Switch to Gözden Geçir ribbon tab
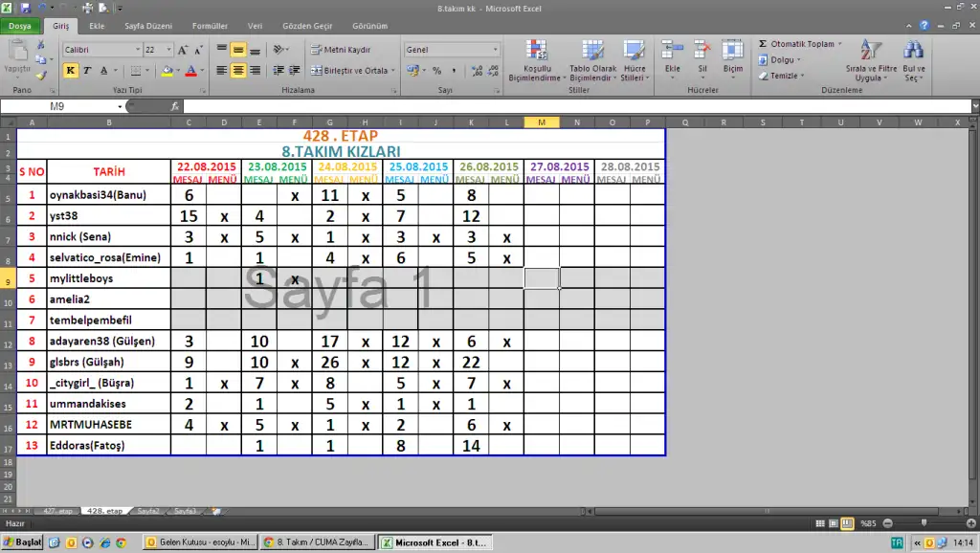980x553 pixels. (x=307, y=26)
